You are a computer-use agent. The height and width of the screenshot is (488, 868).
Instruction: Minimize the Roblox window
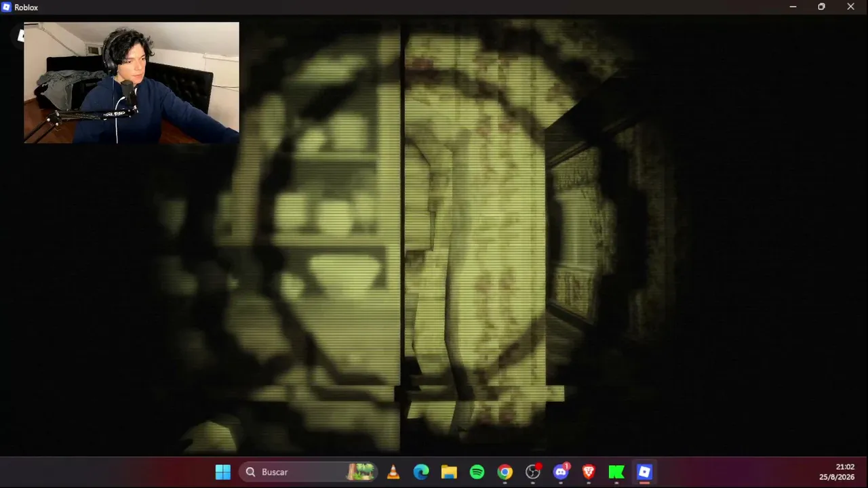[793, 7]
